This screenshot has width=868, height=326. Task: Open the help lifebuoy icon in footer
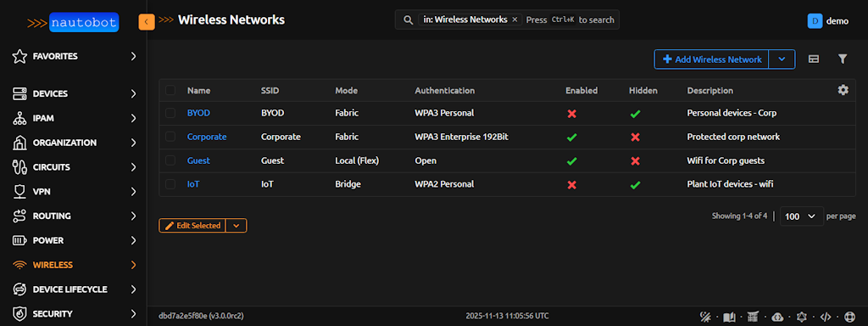click(849, 318)
